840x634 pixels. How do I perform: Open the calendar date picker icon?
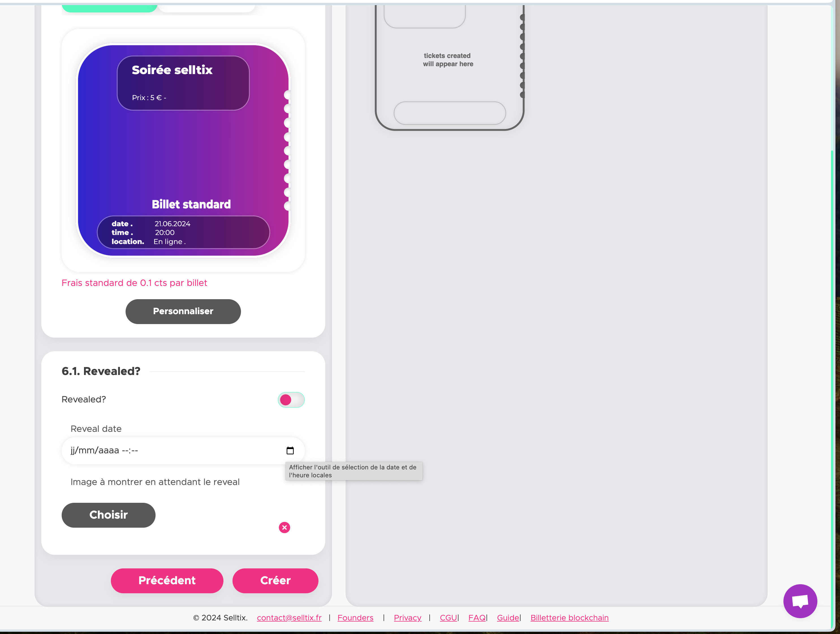click(290, 451)
